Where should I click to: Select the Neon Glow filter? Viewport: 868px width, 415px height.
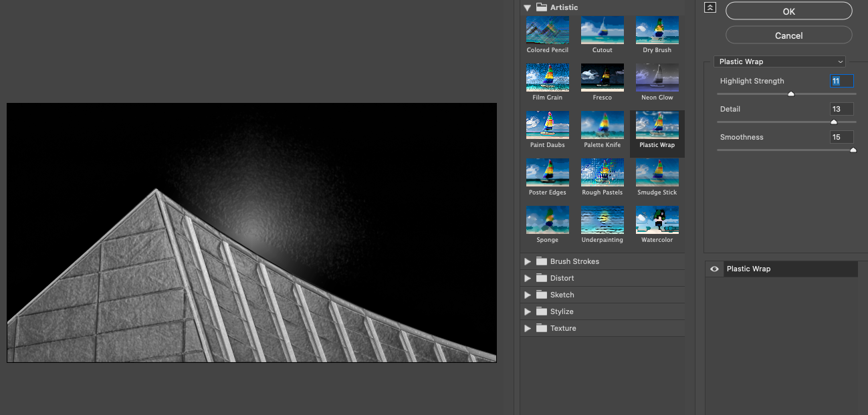click(x=657, y=78)
